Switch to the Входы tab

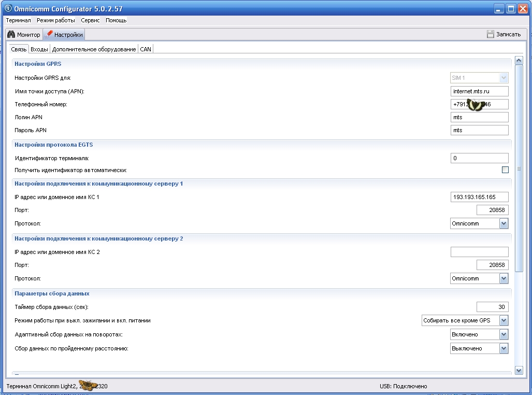point(39,49)
